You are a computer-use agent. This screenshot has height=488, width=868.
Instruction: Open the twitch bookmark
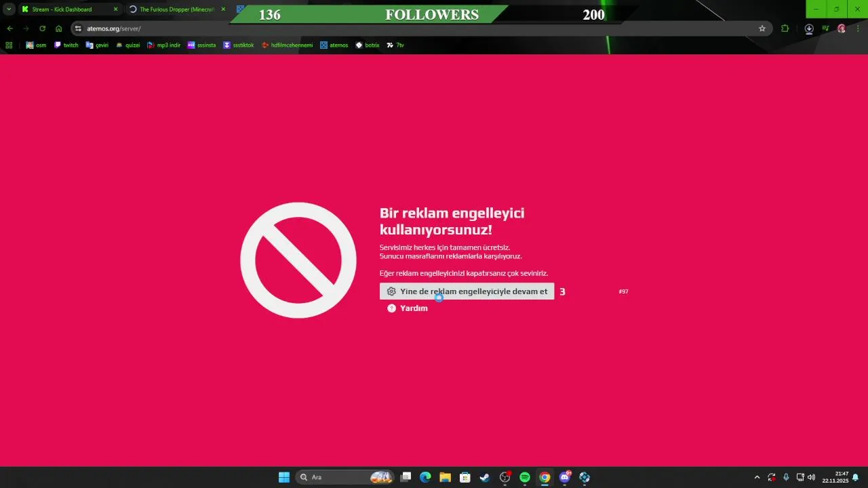tap(66, 45)
